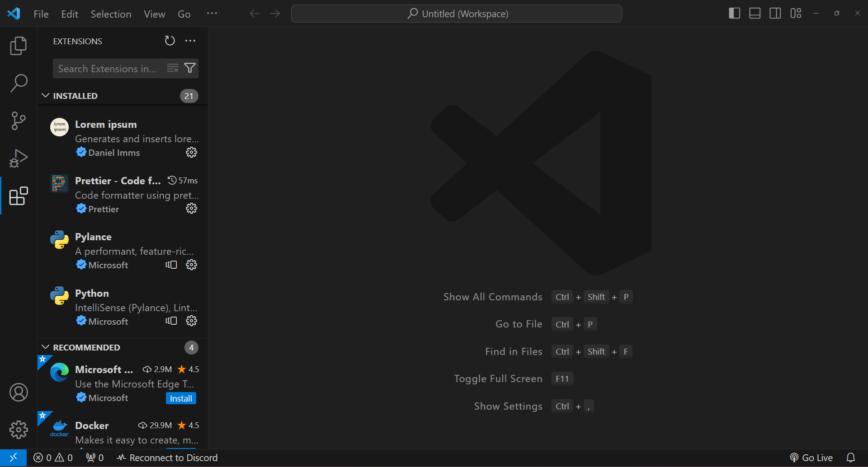Select the Python extension entry
Viewport: 868px width, 467px height.
click(123, 307)
